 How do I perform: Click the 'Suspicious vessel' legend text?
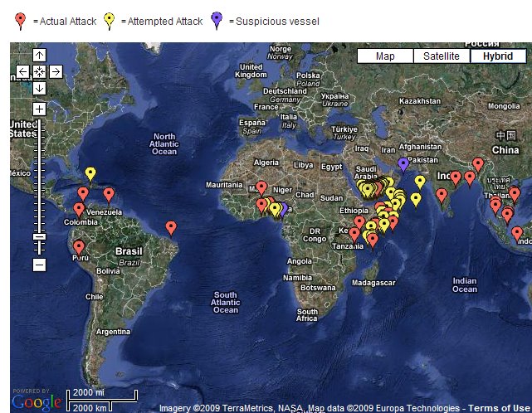(277, 22)
